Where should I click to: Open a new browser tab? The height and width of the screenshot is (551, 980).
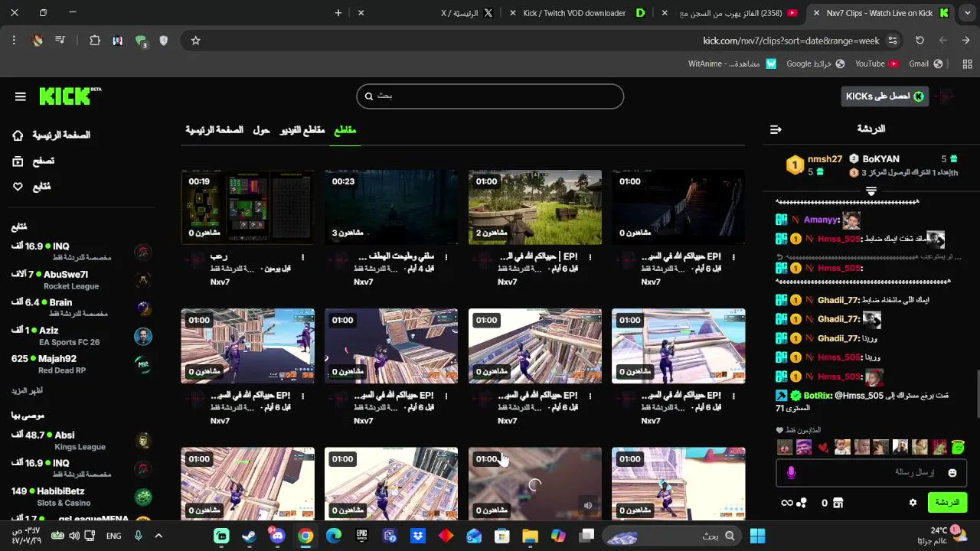tap(338, 13)
